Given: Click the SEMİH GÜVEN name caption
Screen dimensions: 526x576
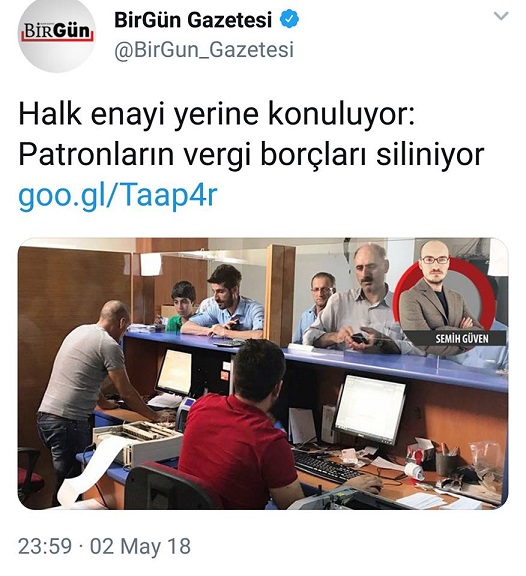Looking at the screenshot, I should pyautogui.click(x=462, y=338).
